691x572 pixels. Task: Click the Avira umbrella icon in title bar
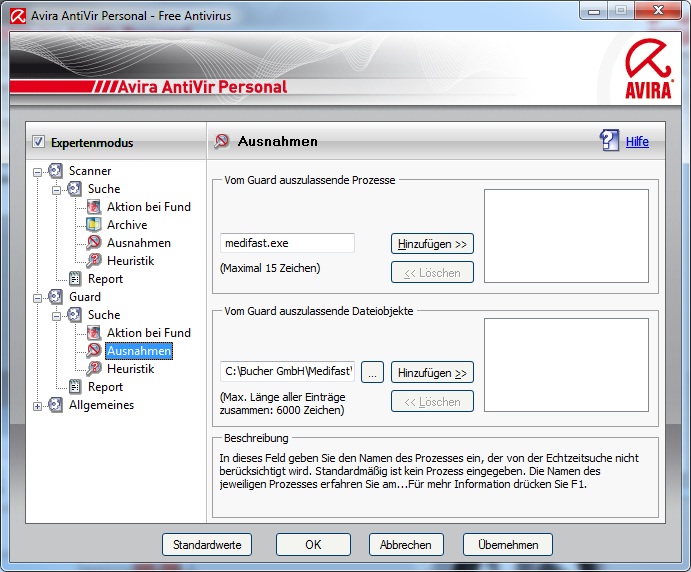point(18,16)
